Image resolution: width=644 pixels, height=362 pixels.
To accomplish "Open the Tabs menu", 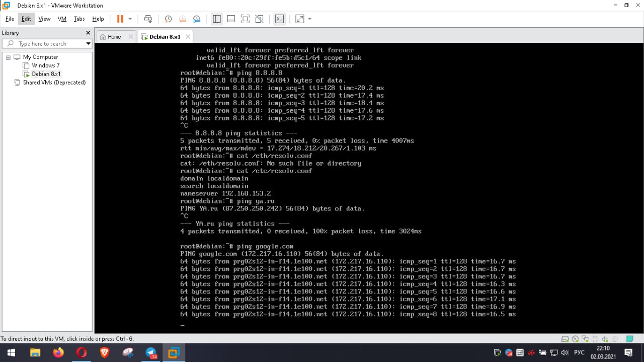I will pos(79,19).
